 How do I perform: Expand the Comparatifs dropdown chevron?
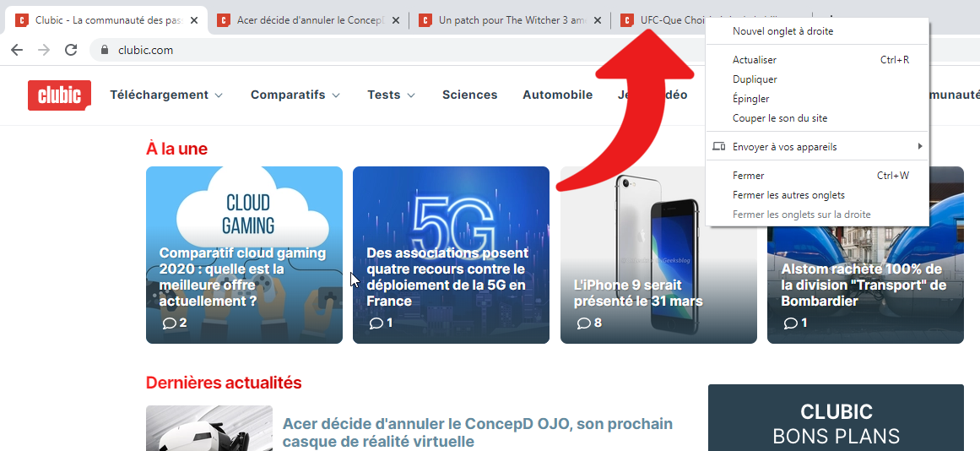coord(336,95)
